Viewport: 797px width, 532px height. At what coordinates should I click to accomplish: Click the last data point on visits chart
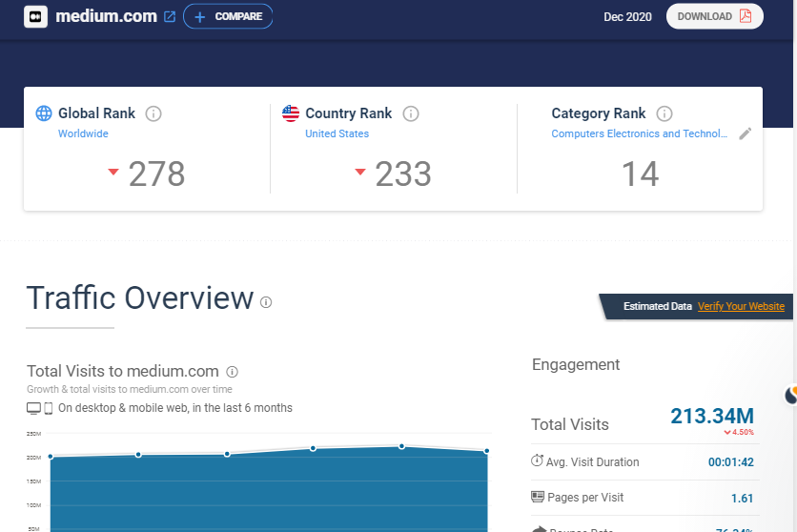[x=487, y=451]
